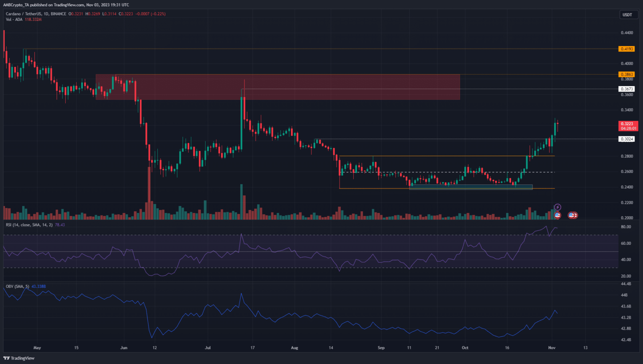
Task: Click the RSI value 78.43
Action: click(x=60, y=225)
